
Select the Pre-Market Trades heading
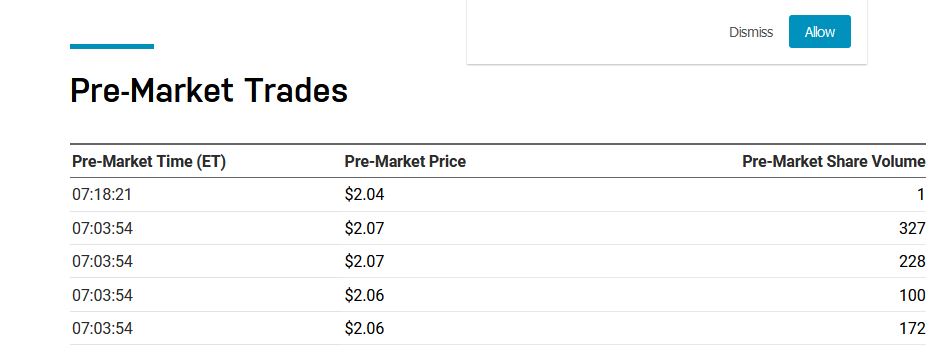click(x=209, y=90)
